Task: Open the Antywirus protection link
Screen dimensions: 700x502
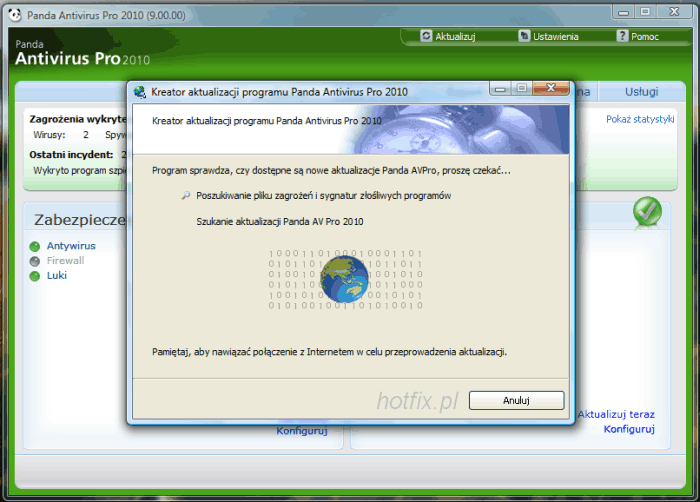Action: [x=71, y=246]
